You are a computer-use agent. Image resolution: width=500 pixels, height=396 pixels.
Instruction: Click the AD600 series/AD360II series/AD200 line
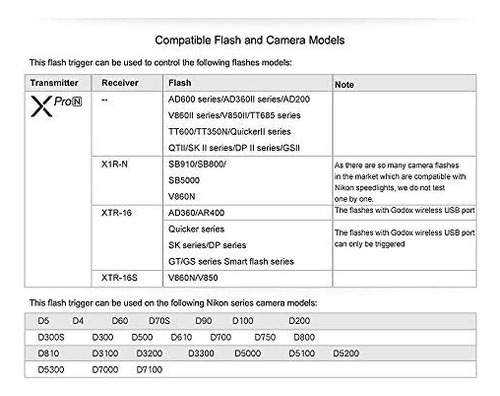(239, 99)
